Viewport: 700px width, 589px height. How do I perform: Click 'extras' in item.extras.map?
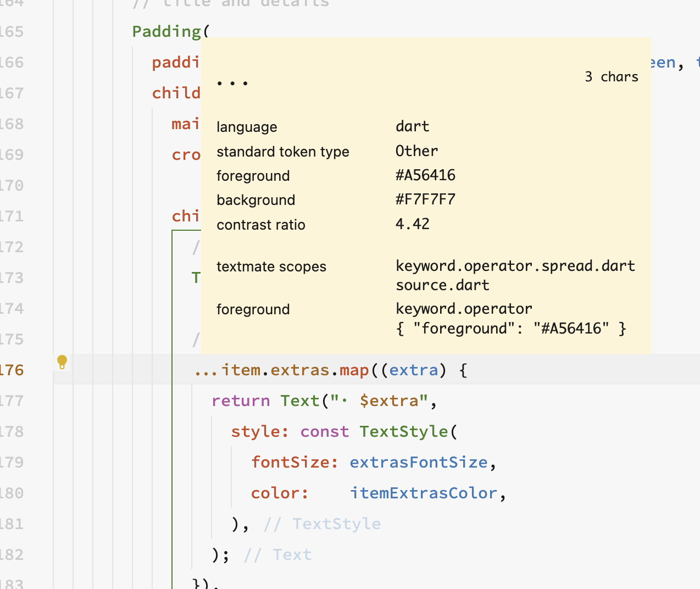coord(300,370)
